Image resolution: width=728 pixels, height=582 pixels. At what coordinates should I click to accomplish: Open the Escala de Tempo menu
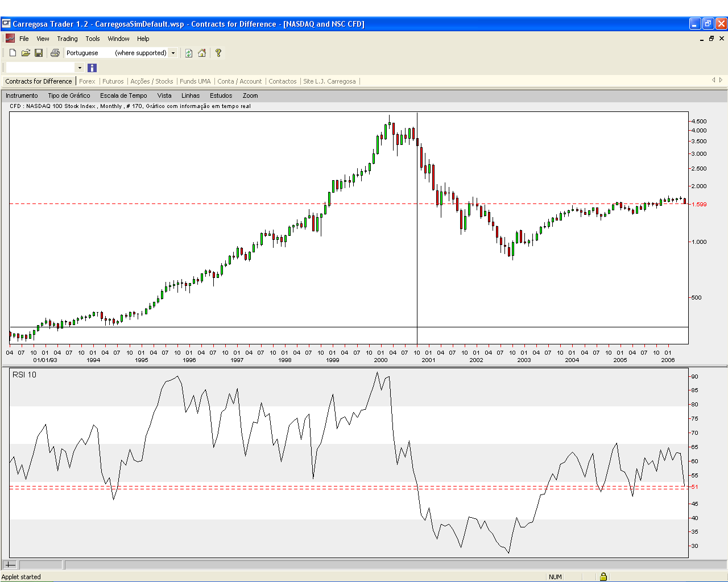123,95
